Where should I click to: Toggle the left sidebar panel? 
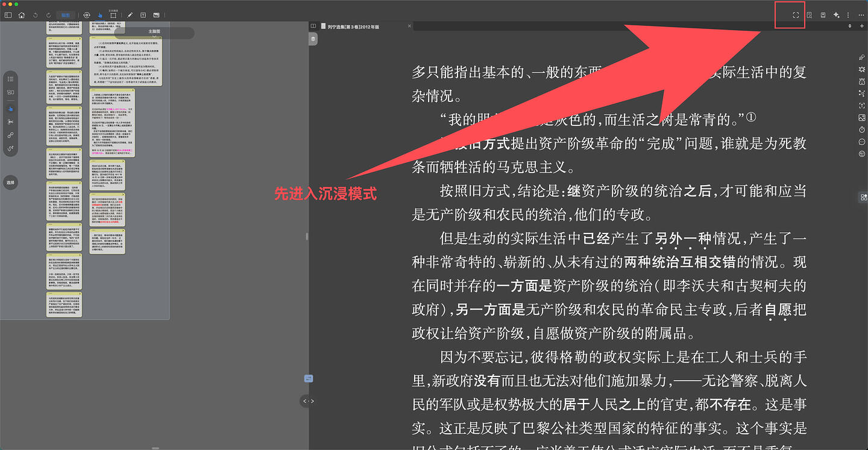point(8,15)
